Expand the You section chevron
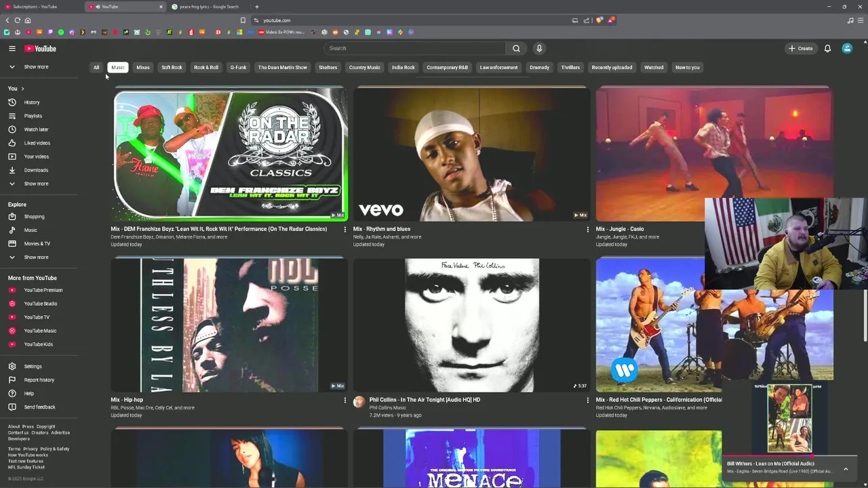Viewport: 868px width, 488px height. 22,89
